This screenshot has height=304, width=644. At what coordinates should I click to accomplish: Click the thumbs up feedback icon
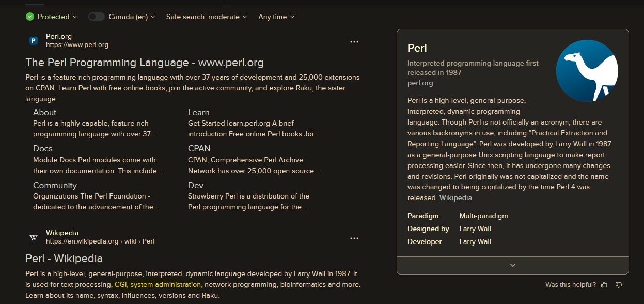pyautogui.click(x=604, y=285)
